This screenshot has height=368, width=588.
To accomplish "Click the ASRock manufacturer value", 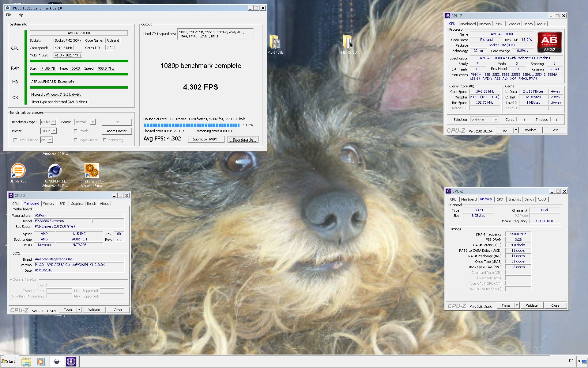I will [79, 215].
